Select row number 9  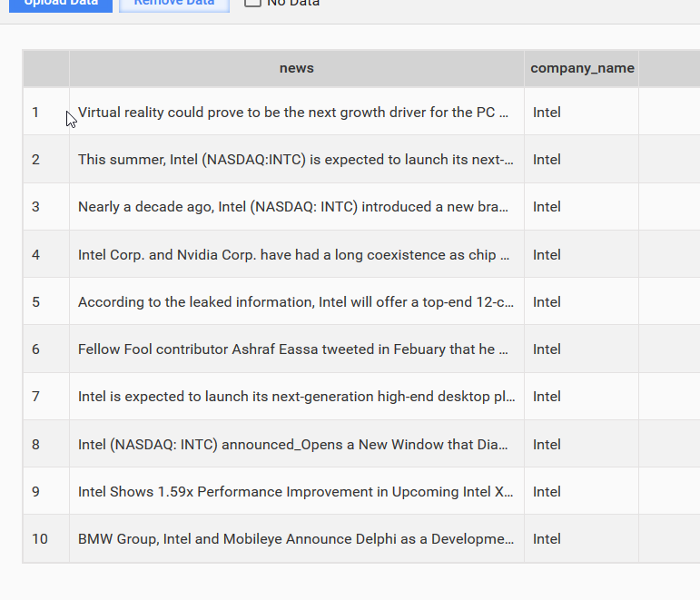(46, 491)
